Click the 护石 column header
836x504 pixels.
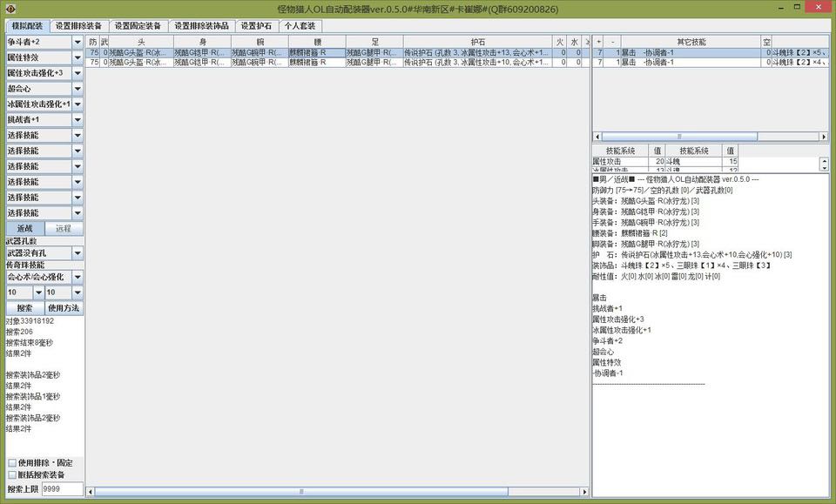click(x=478, y=42)
